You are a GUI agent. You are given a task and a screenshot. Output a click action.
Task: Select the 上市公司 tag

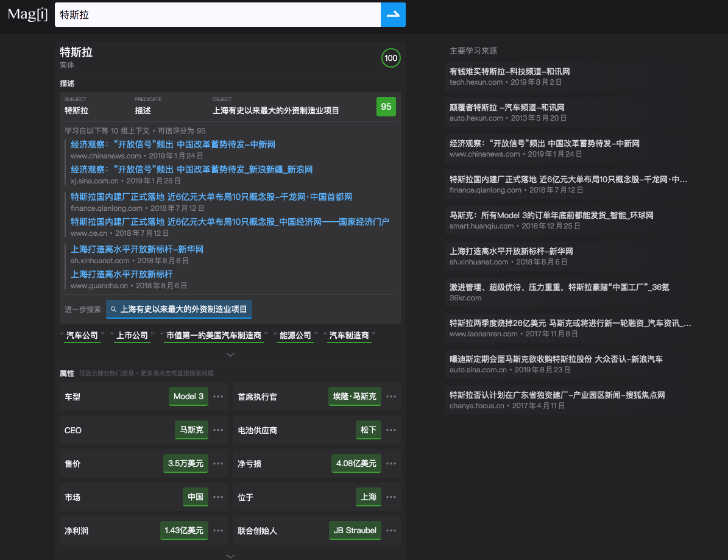pyautogui.click(x=132, y=335)
